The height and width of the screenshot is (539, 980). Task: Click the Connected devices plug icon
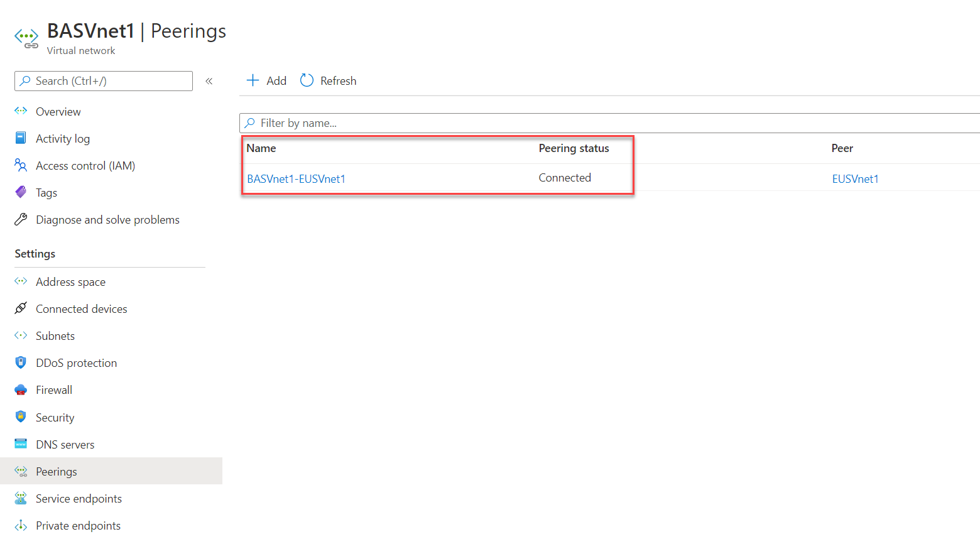click(x=21, y=308)
